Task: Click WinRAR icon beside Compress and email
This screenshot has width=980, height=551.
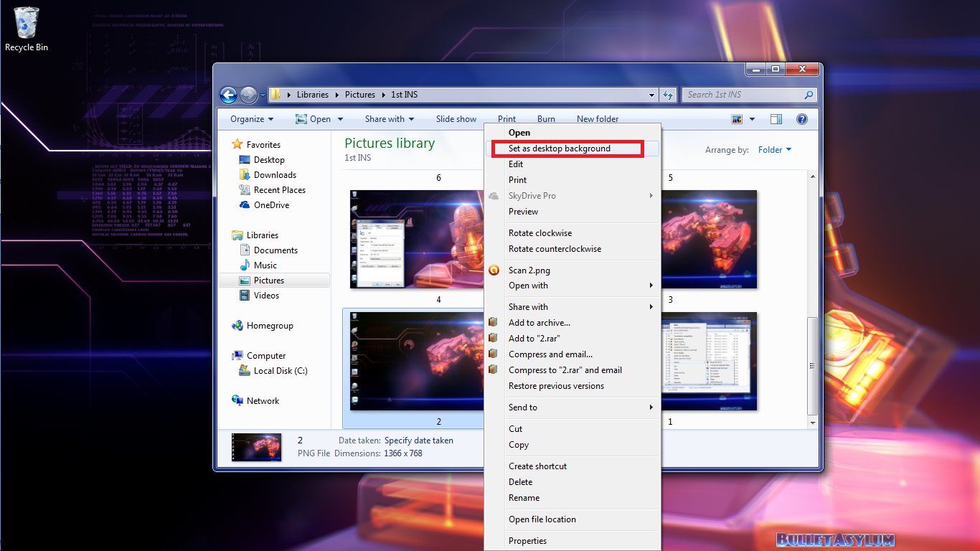Action: (494, 354)
